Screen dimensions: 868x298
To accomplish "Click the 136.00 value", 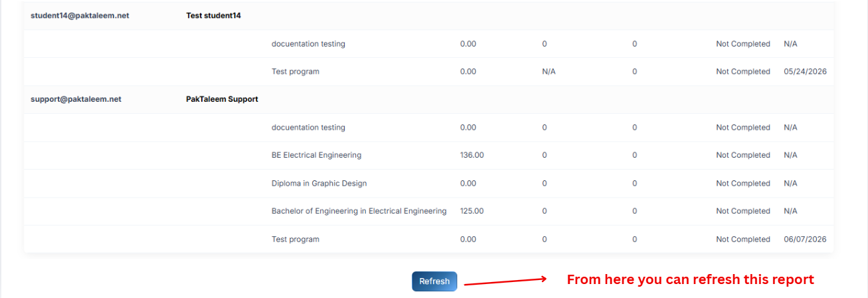I will coord(472,155).
